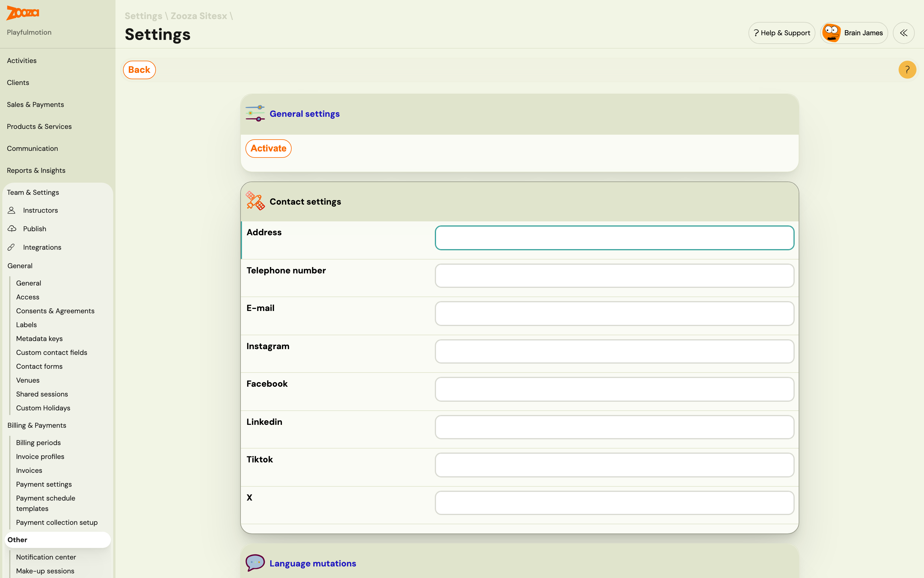Open Custom contact fields
Viewport: 924px width, 578px height.
click(x=52, y=353)
